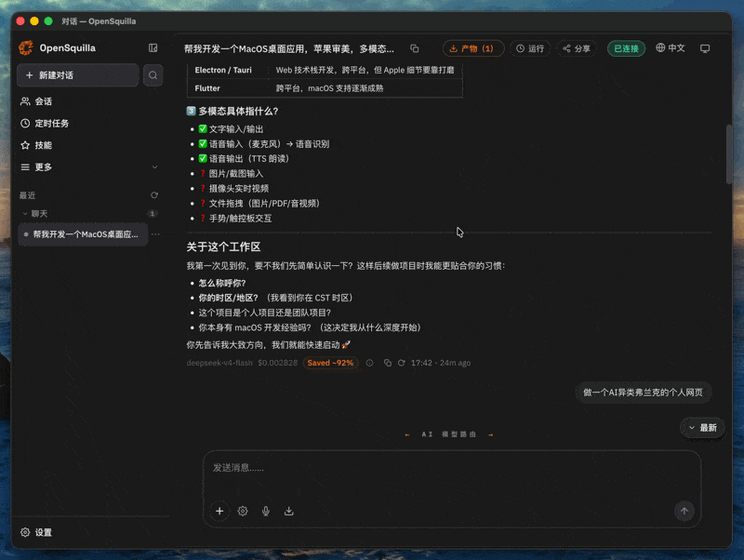Image resolution: width=744 pixels, height=560 pixels.
Task: Click the Flutter table cell
Action: point(207,88)
